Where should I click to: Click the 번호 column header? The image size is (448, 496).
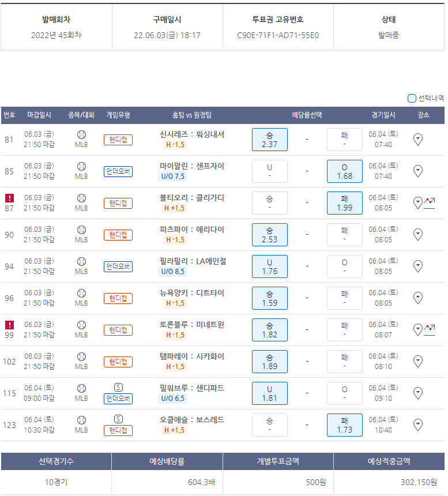(9, 115)
